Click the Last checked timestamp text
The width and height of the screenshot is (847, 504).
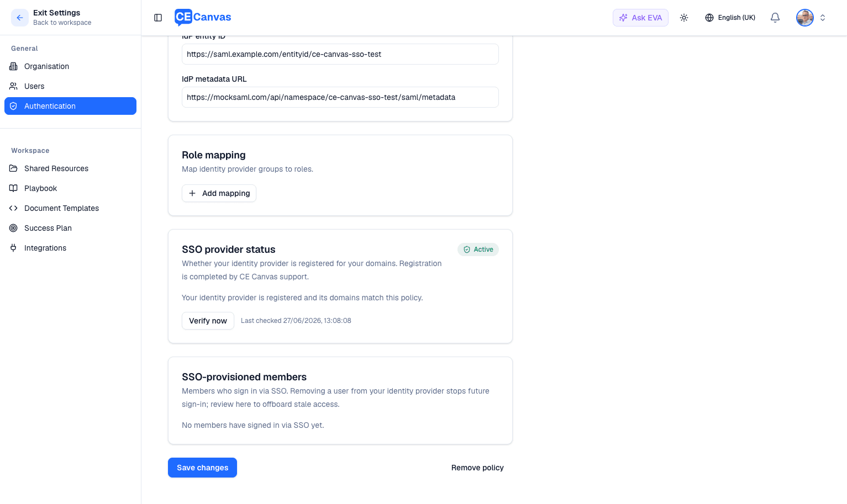pyautogui.click(x=296, y=321)
